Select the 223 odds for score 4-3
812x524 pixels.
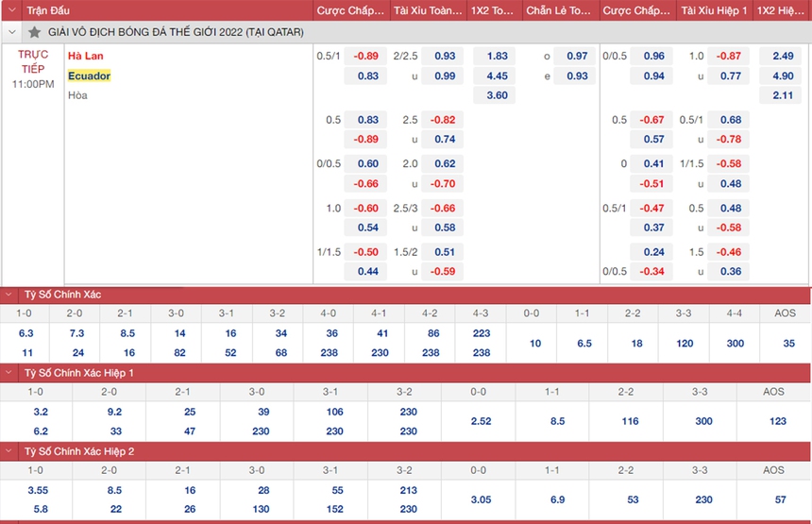coord(481,333)
